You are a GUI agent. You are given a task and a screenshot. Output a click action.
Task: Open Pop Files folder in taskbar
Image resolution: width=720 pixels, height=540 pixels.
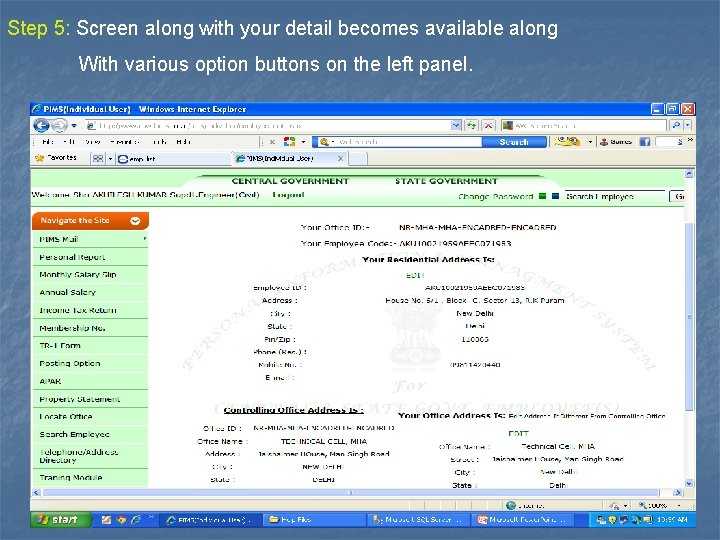(x=314, y=519)
